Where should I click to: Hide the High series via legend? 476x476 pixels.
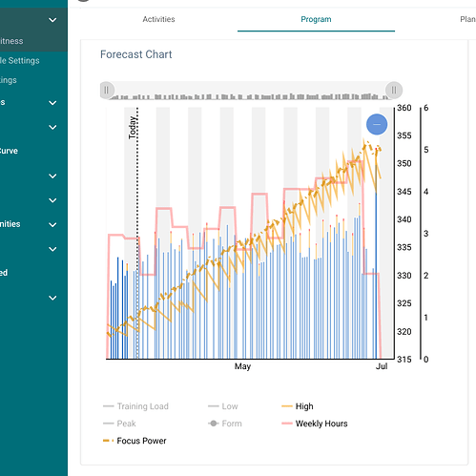(x=298, y=406)
